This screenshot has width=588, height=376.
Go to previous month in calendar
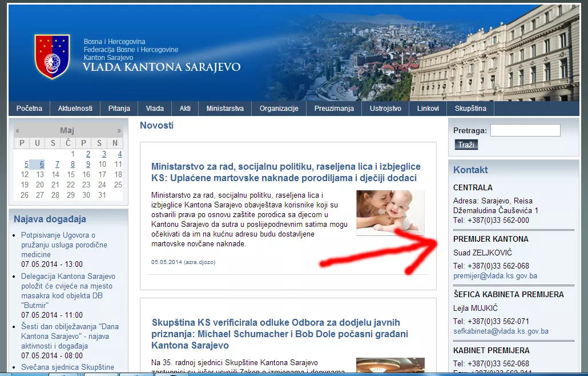pyautogui.click(x=18, y=131)
